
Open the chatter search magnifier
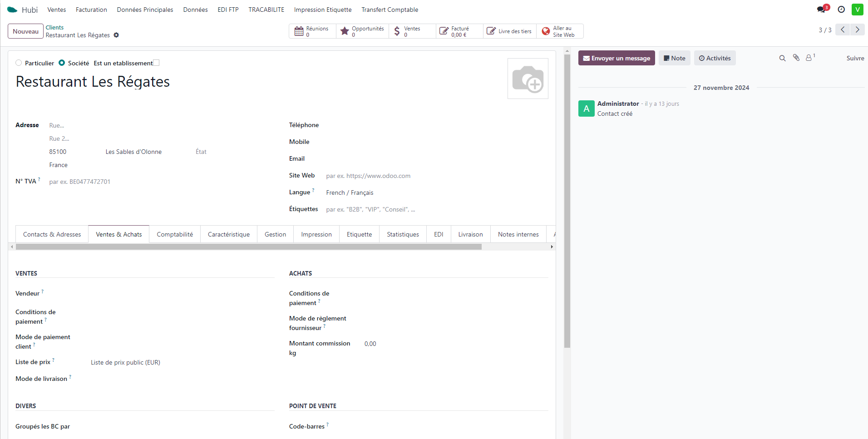pos(782,58)
